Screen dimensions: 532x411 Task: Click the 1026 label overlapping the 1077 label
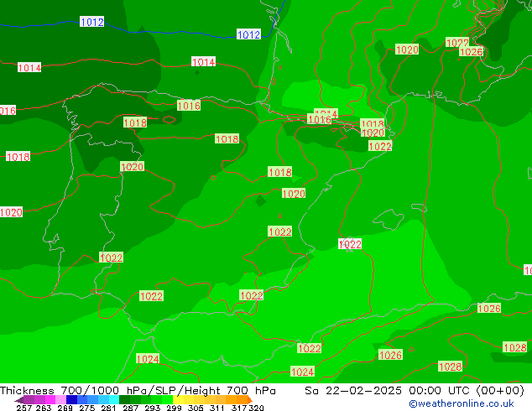[471, 51]
